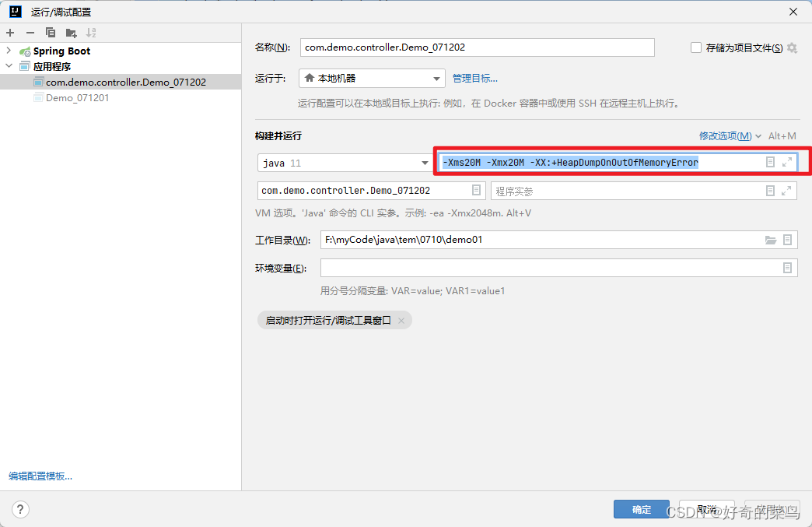This screenshot has width=812, height=527.
Task: Create a new folder for configurations
Action: coord(69,32)
